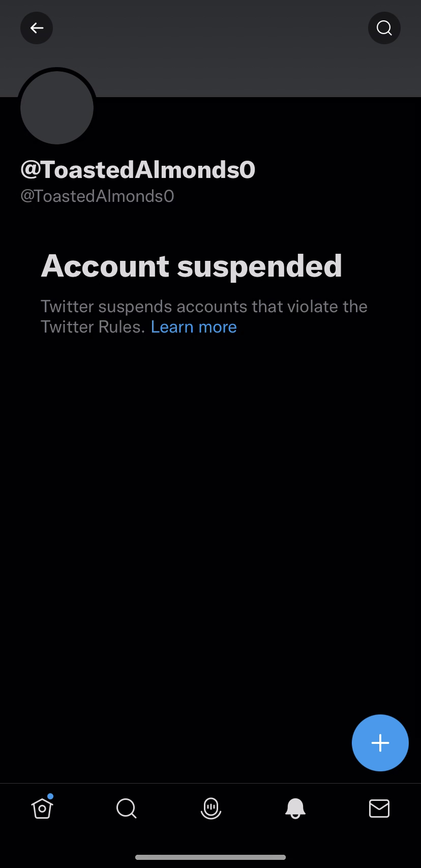Tap the home indicator bar at bottom
Image resolution: width=421 pixels, height=868 pixels.
[x=211, y=857]
